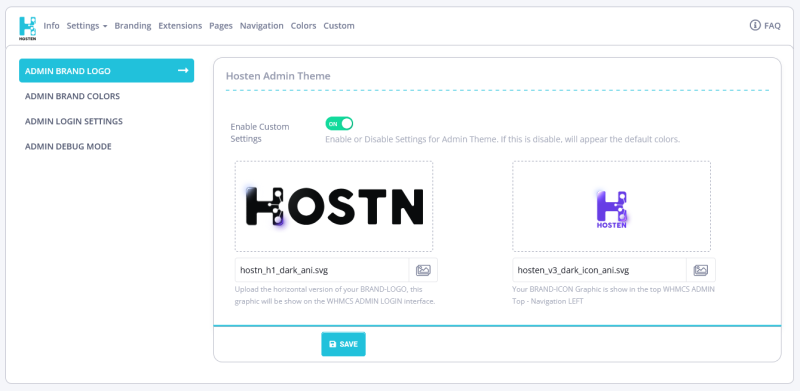Click the hostn_h1_dark_ani.svg filename field
The image size is (800, 391).
(x=322, y=270)
